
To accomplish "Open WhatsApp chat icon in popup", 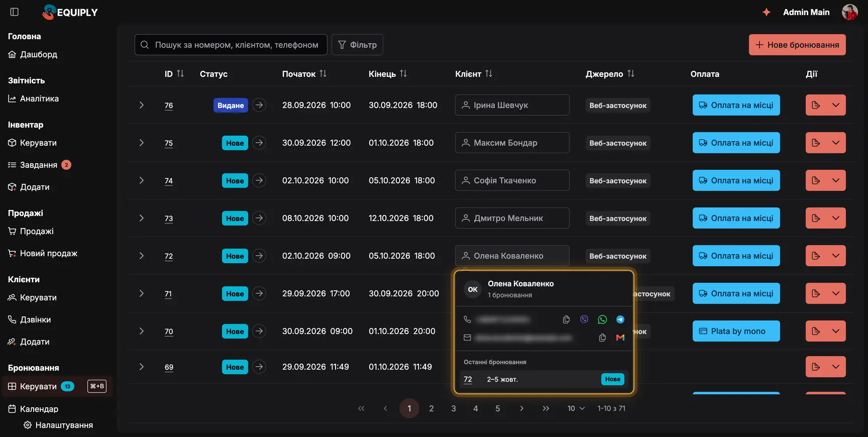I will click(602, 319).
